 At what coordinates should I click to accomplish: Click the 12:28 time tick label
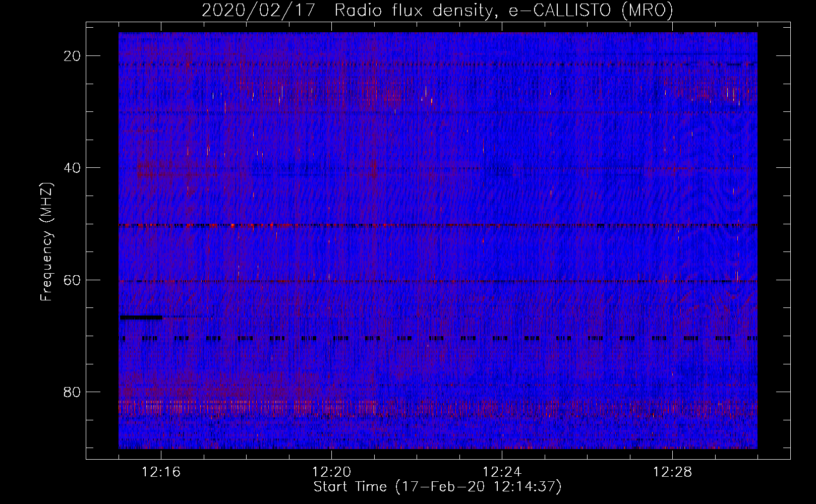click(x=672, y=472)
